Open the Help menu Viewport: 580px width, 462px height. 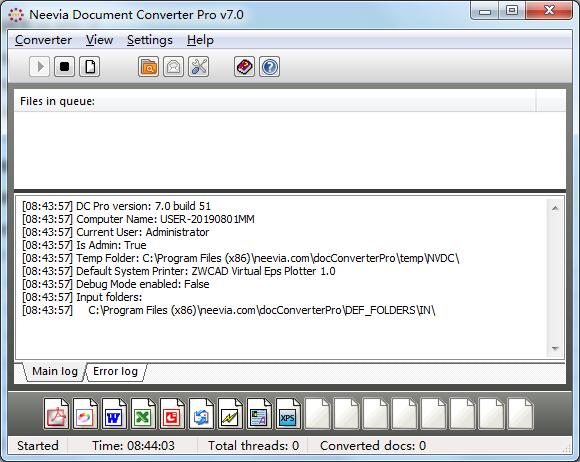click(200, 40)
